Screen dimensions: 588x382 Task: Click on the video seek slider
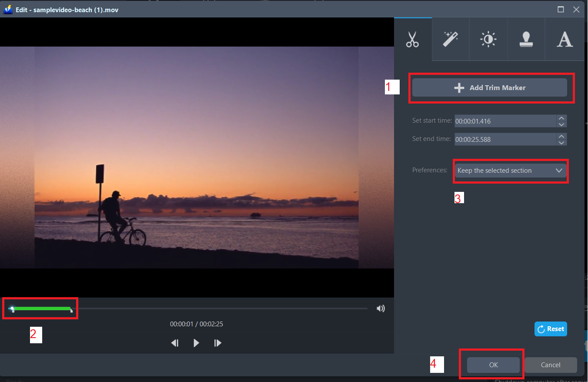(x=217, y=308)
